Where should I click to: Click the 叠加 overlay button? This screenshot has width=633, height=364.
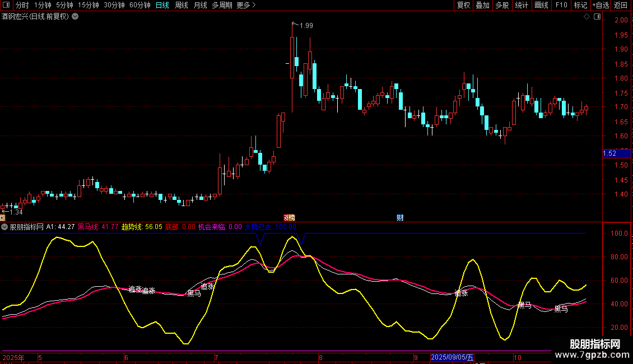[482, 6]
